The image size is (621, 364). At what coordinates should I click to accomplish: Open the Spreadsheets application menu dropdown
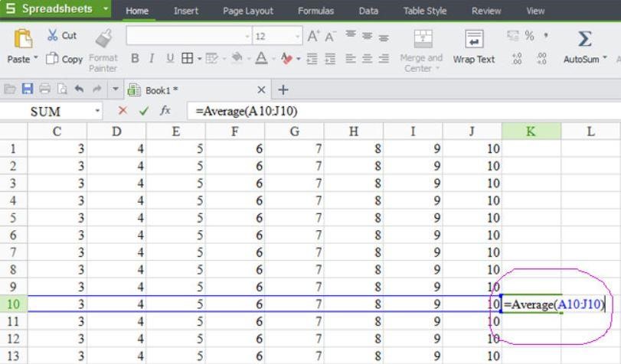coord(105,9)
